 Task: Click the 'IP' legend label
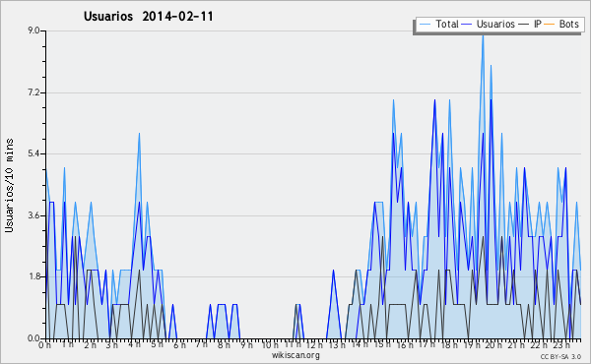[x=538, y=24]
